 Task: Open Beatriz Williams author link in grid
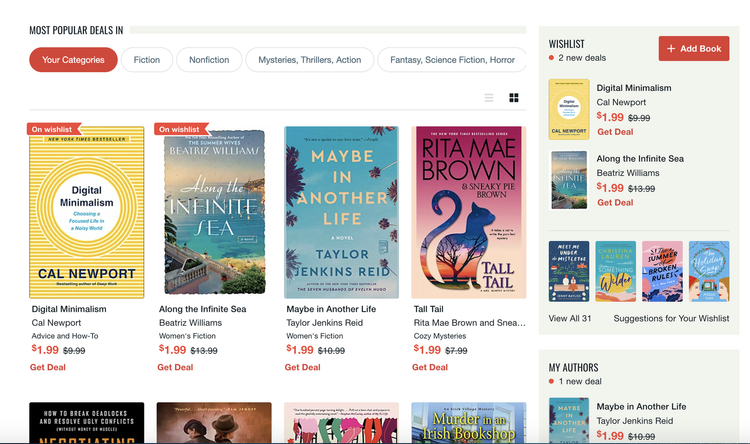coord(190,323)
